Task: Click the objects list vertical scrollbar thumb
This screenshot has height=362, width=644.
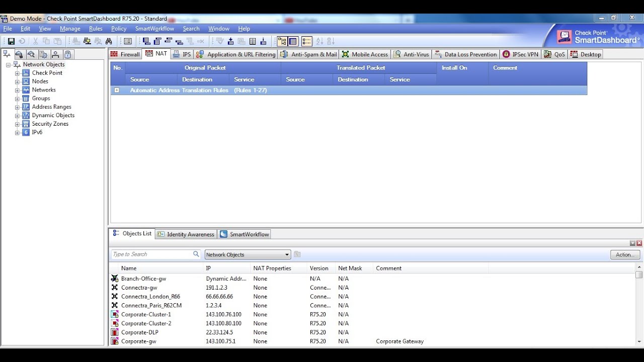Action: point(639,275)
